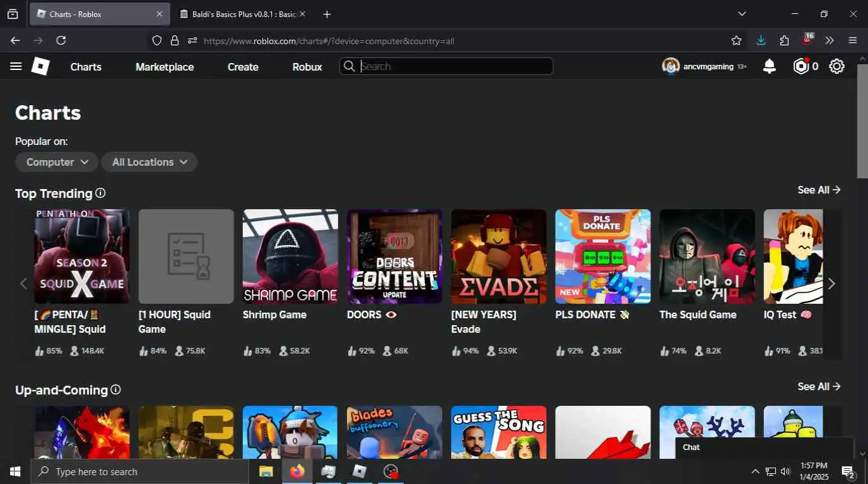Show Up-and-Coming info tooltip icon
Image resolution: width=868 pixels, height=484 pixels.
pyautogui.click(x=115, y=390)
